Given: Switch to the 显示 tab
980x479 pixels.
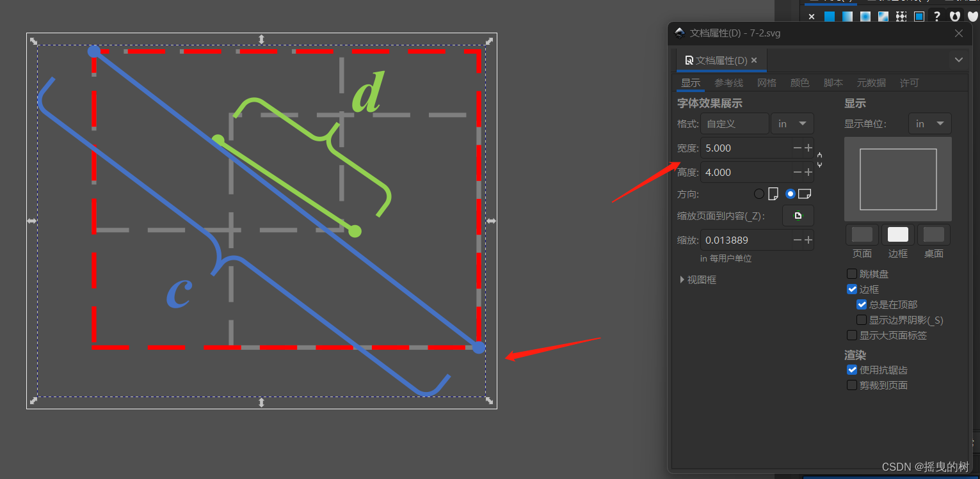Looking at the screenshot, I should point(691,82).
